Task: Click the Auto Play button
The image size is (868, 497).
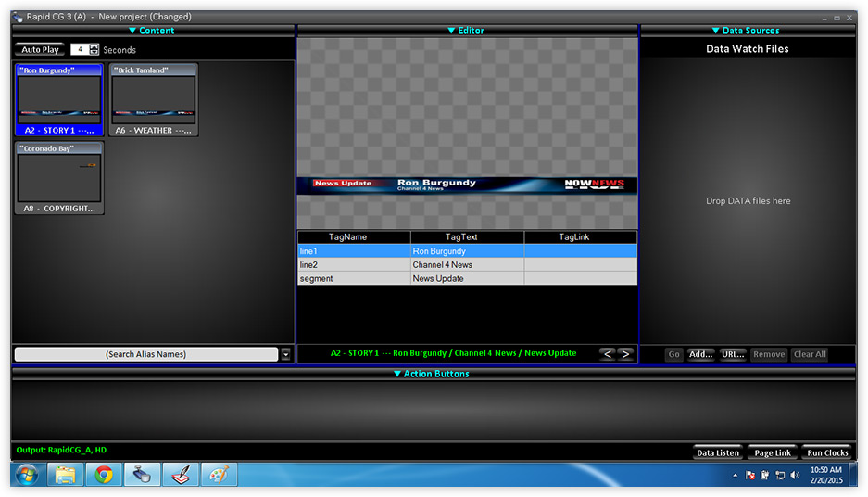Action: pos(40,49)
